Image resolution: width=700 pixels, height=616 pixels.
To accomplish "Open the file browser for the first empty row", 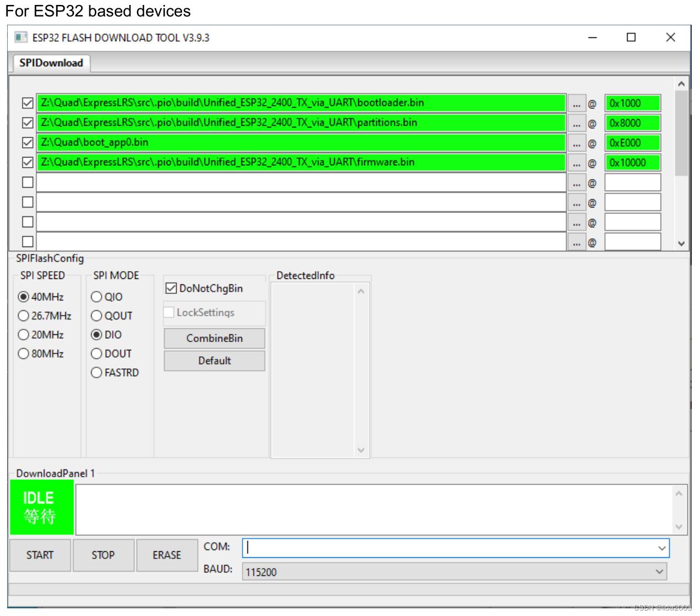I will [577, 182].
